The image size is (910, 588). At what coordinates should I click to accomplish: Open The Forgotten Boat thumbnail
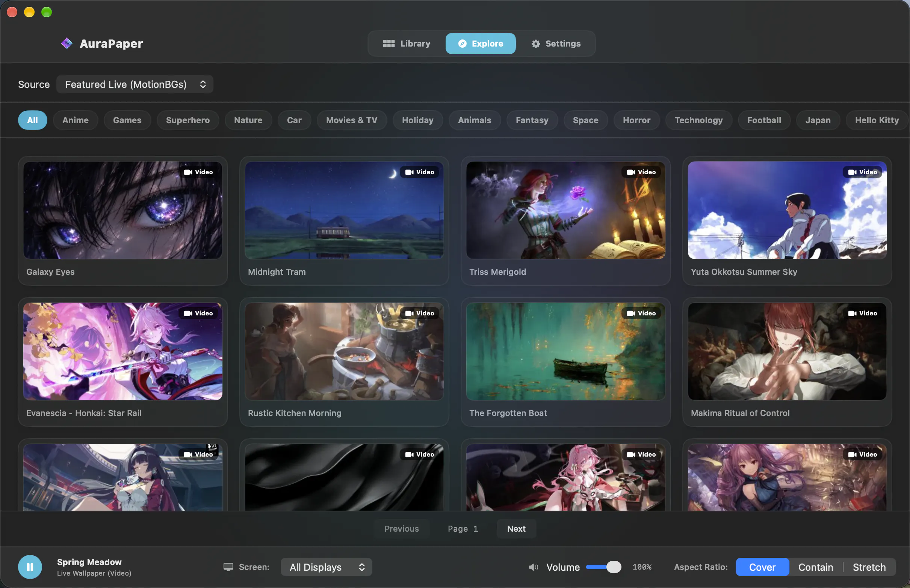coord(566,351)
